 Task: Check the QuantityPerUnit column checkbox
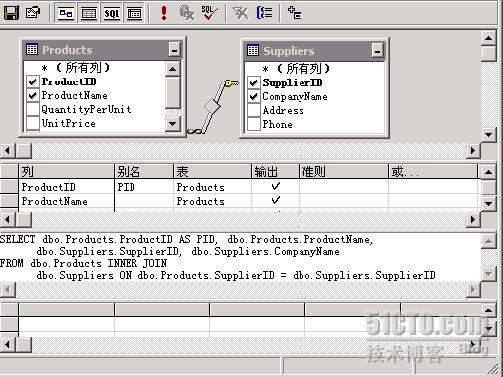(x=33, y=109)
